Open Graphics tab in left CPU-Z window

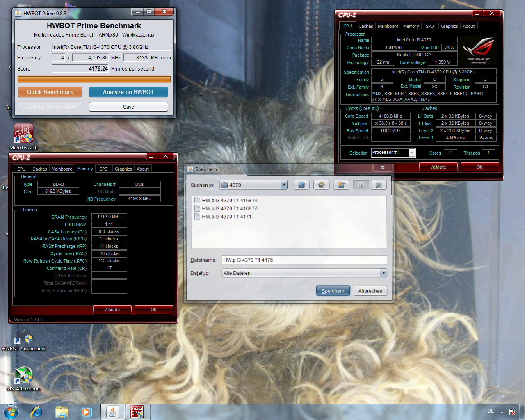123,169
